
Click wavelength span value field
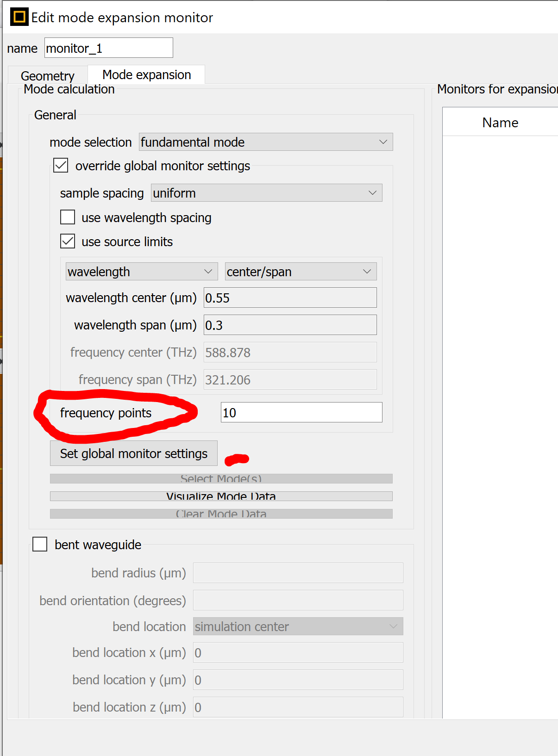point(290,325)
